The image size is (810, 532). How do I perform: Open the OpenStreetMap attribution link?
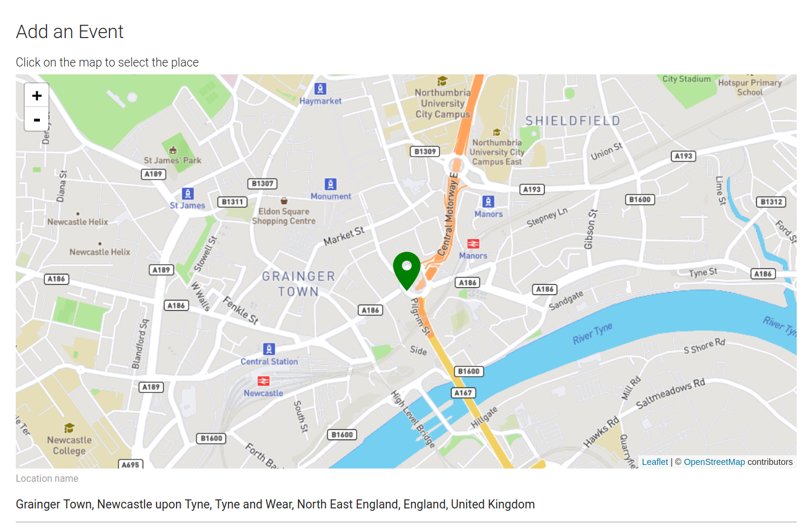(714, 462)
